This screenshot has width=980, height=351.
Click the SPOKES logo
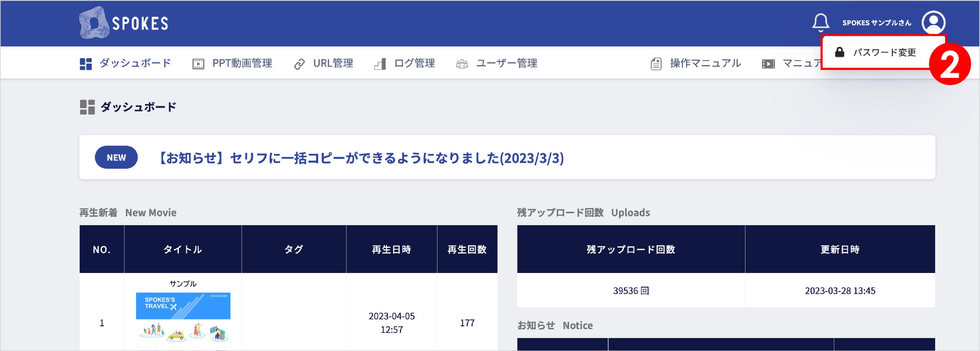tap(124, 23)
